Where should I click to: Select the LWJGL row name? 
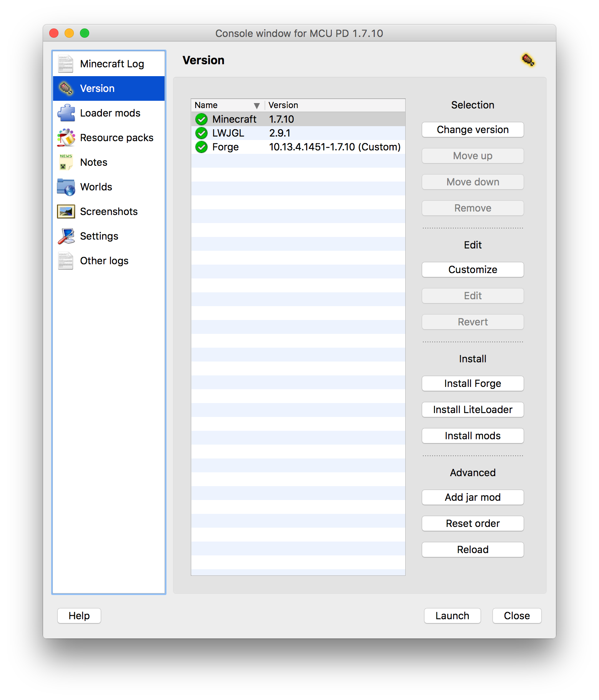point(228,133)
